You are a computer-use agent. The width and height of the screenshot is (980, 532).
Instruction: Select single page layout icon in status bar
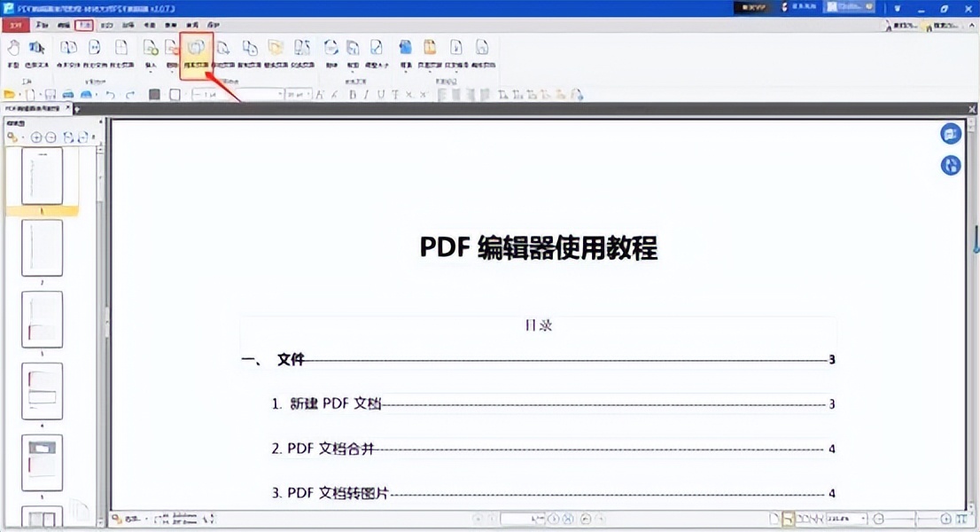point(774,519)
